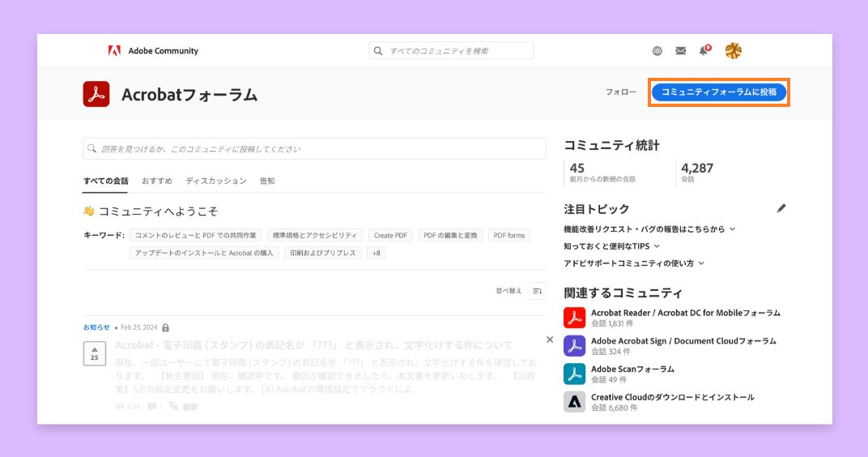868x457 pixels.
Task: Select the 標準規格とアクセシビリティ keyword tag
Action: [x=315, y=236]
